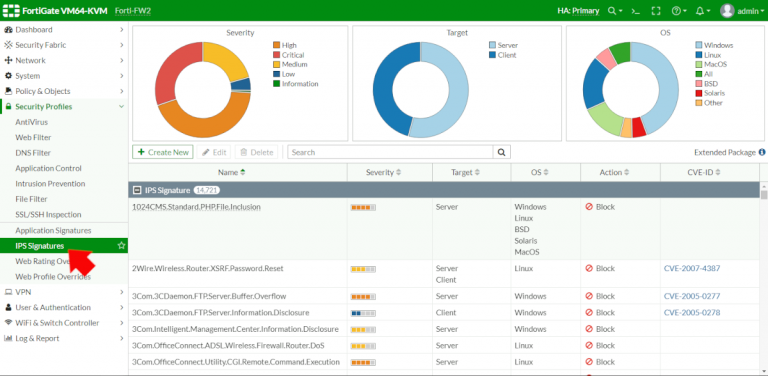Click inside the signature Search field
The width and height of the screenshot is (768, 376).
[x=390, y=152]
